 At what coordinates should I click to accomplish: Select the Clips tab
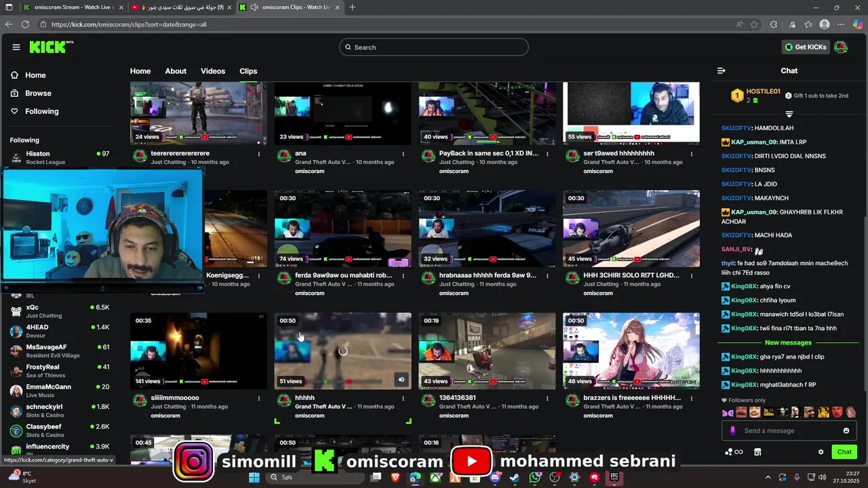(x=248, y=71)
